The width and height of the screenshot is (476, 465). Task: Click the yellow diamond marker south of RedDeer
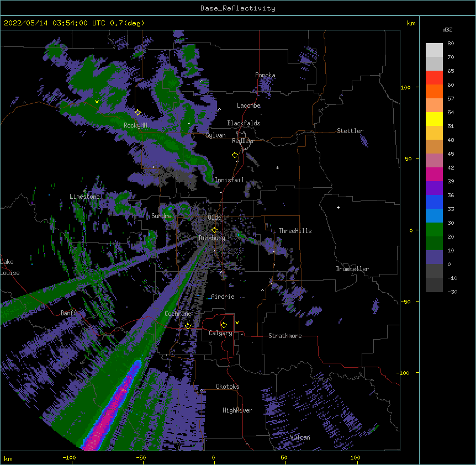click(235, 155)
